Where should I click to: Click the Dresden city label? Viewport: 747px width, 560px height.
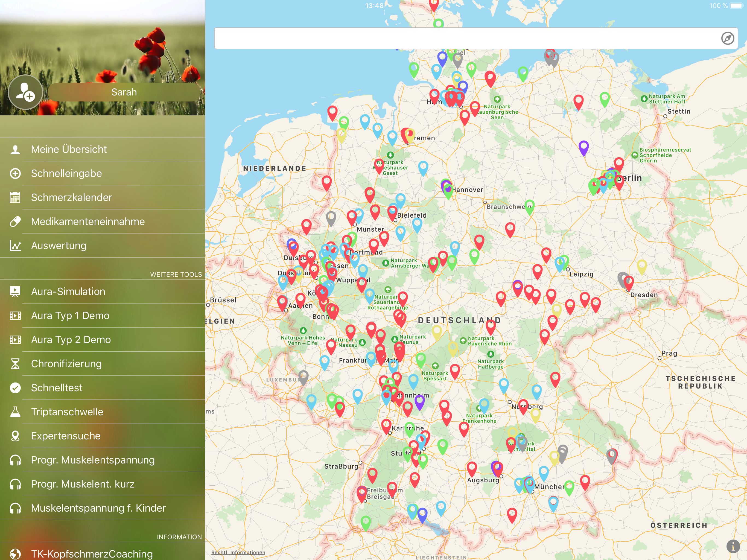(x=644, y=294)
